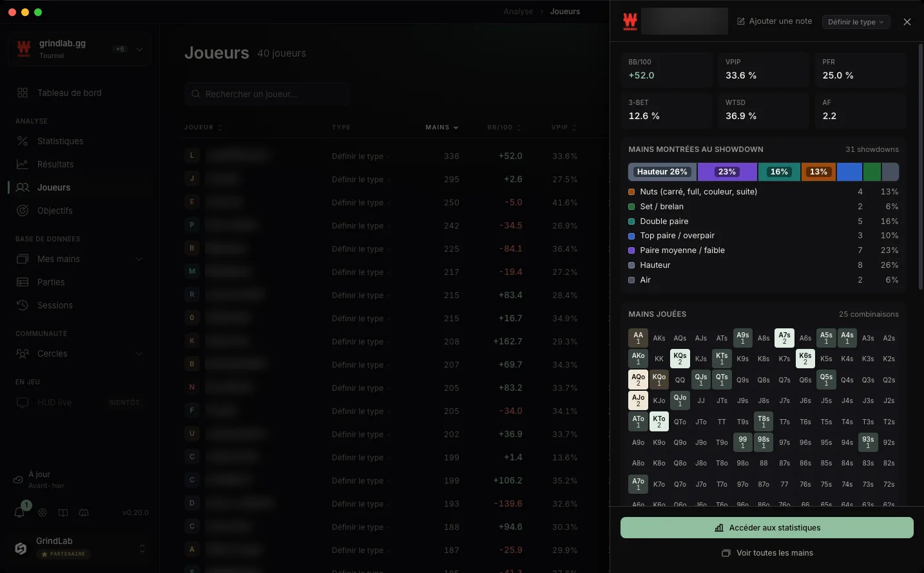Viewport: 924px width, 573px height.
Task: Click the Rechercher un joueur search field
Action: pos(267,94)
